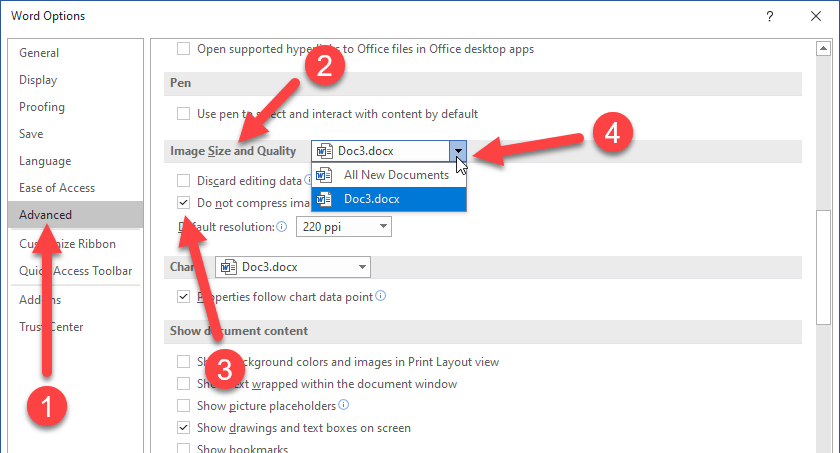This screenshot has width=840, height=453.
Task: Enable Show picture placeholders checkbox
Action: point(183,405)
